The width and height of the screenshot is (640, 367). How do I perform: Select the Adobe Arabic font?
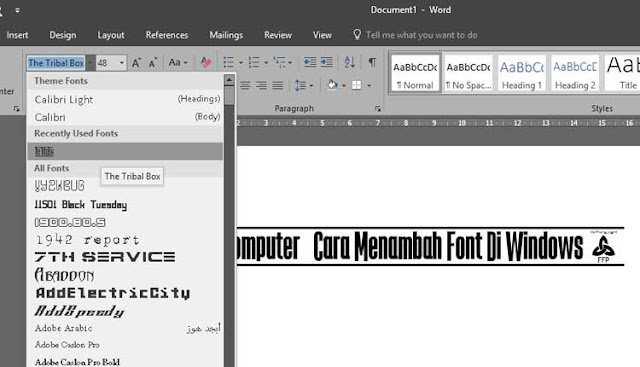point(125,328)
